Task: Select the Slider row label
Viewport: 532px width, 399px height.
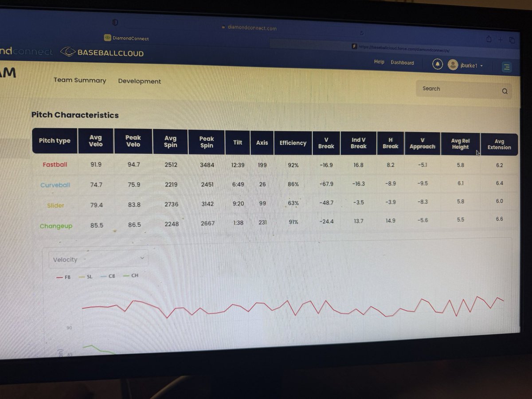Action: 56,205
